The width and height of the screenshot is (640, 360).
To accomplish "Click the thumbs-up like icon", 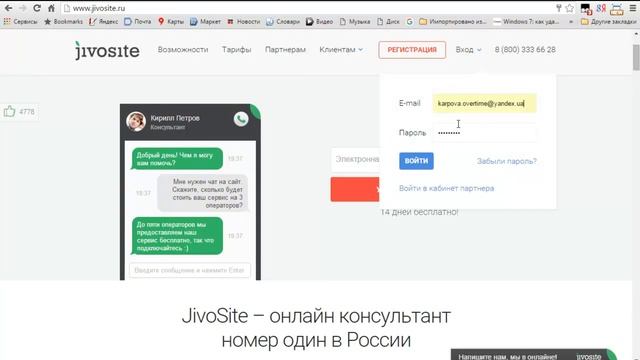I will pyautogui.click(x=9, y=111).
